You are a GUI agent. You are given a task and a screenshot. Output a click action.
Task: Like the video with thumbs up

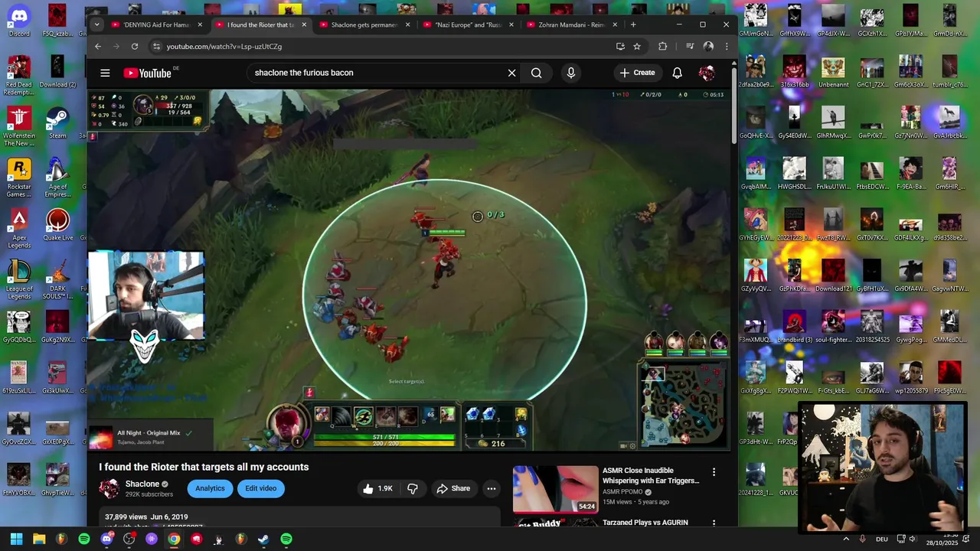tap(377, 488)
